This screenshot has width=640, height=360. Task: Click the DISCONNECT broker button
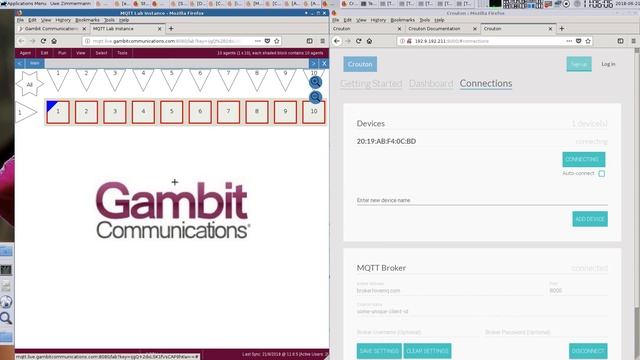click(x=588, y=351)
